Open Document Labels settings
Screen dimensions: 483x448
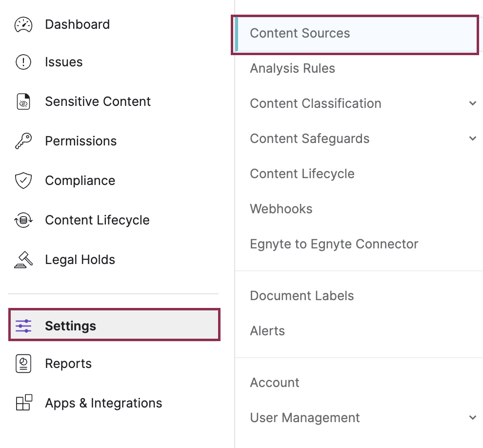point(302,296)
